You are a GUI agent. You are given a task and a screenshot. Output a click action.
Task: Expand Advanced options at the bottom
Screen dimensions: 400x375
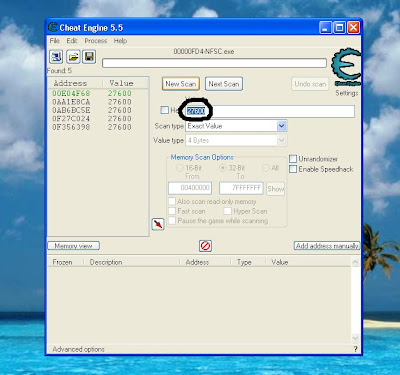point(78,349)
